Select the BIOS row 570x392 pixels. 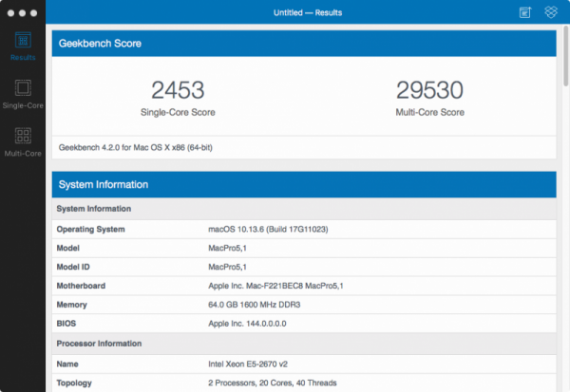point(303,324)
